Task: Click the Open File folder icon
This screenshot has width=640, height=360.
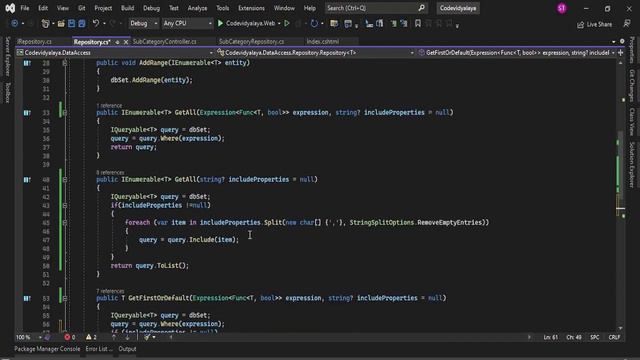Action: click(61, 24)
